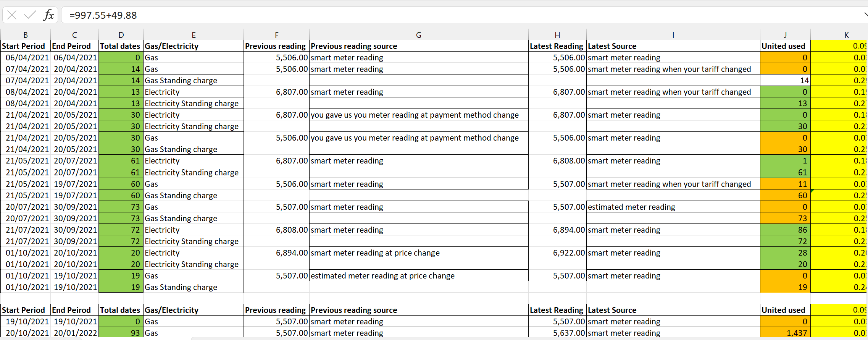Click the United used cell showing 61

click(785, 172)
